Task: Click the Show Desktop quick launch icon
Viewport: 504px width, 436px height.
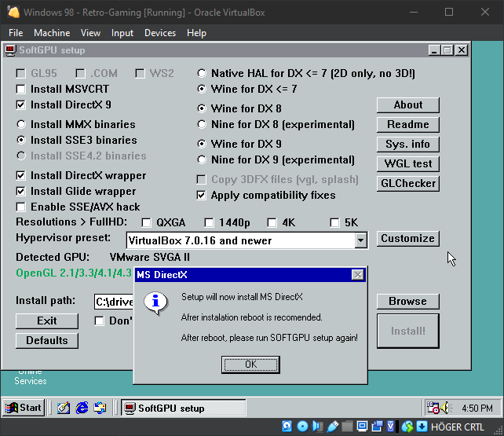Action: tap(64, 408)
